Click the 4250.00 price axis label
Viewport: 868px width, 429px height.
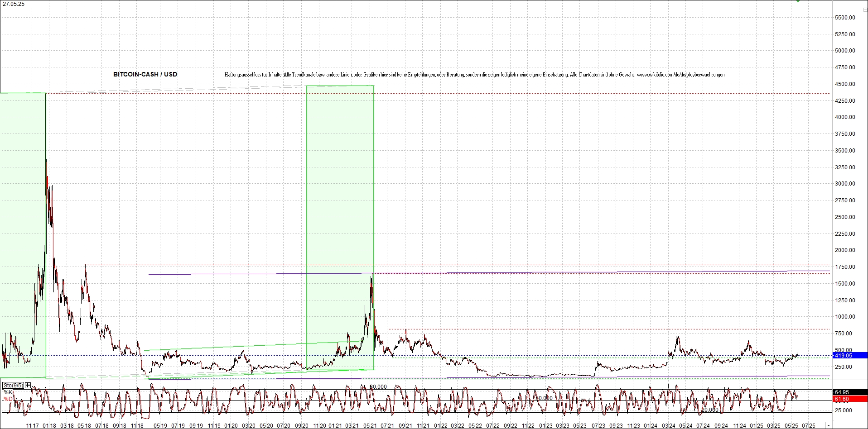tap(845, 100)
